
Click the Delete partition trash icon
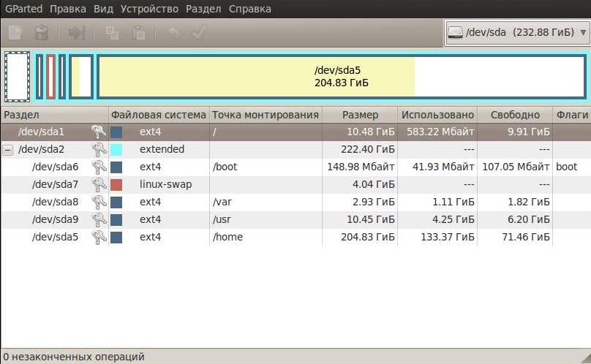[x=42, y=33]
